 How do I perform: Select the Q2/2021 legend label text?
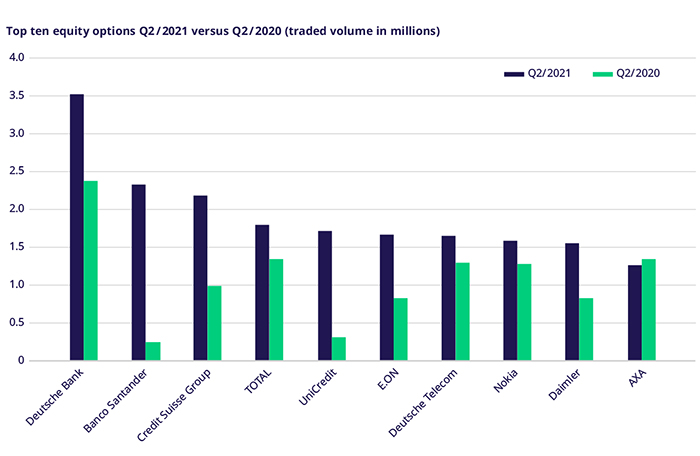point(550,73)
